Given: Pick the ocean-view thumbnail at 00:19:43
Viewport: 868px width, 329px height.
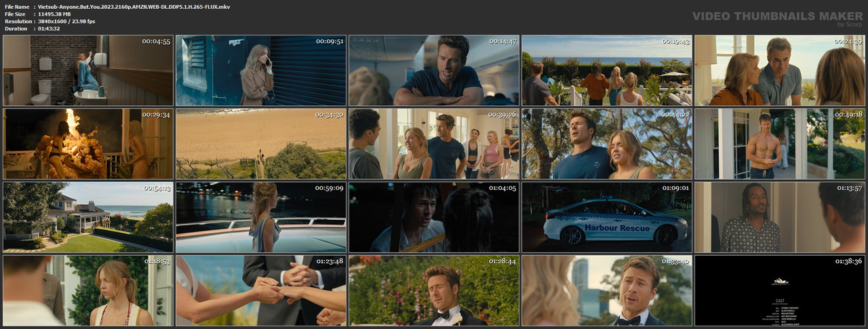Looking at the screenshot, I should click(607, 71).
